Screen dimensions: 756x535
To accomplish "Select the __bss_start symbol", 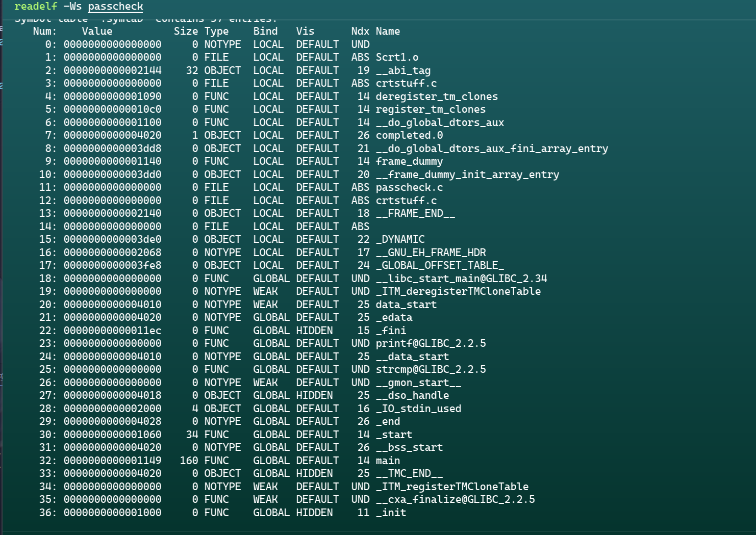I will click(409, 448).
